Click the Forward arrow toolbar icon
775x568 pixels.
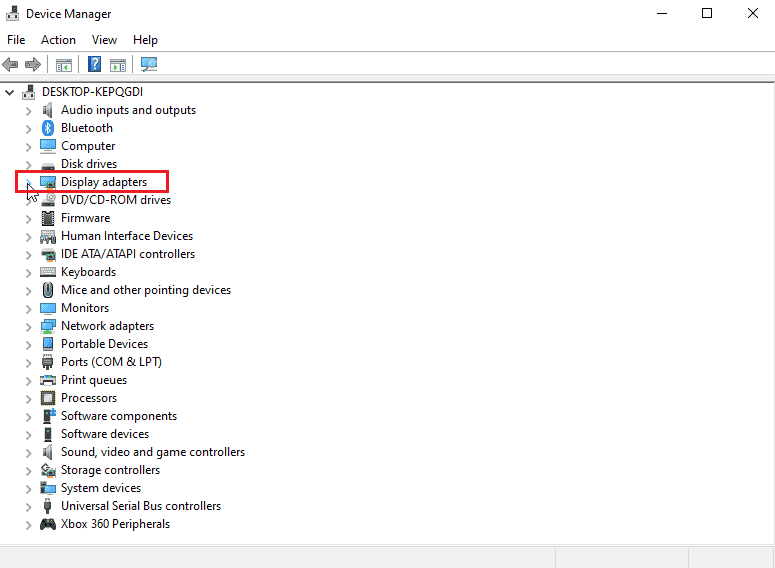[x=33, y=64]
